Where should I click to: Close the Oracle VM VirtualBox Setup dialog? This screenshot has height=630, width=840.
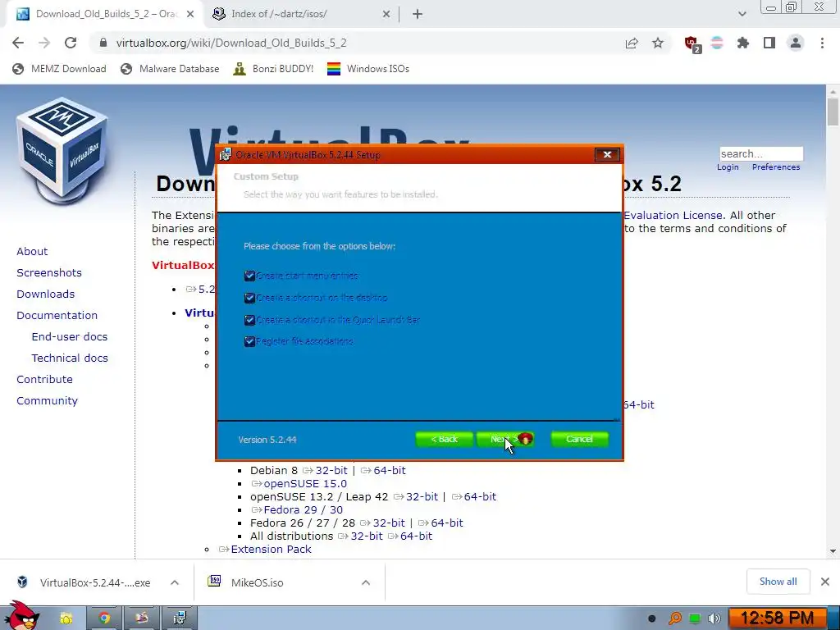click(607, 155)
